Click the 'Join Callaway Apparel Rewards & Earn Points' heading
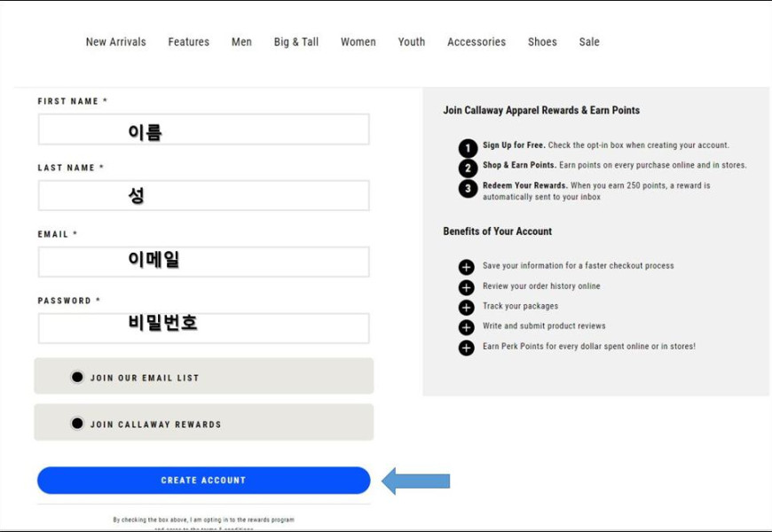This screenshot has width=772, height=532. coord(541,110)
